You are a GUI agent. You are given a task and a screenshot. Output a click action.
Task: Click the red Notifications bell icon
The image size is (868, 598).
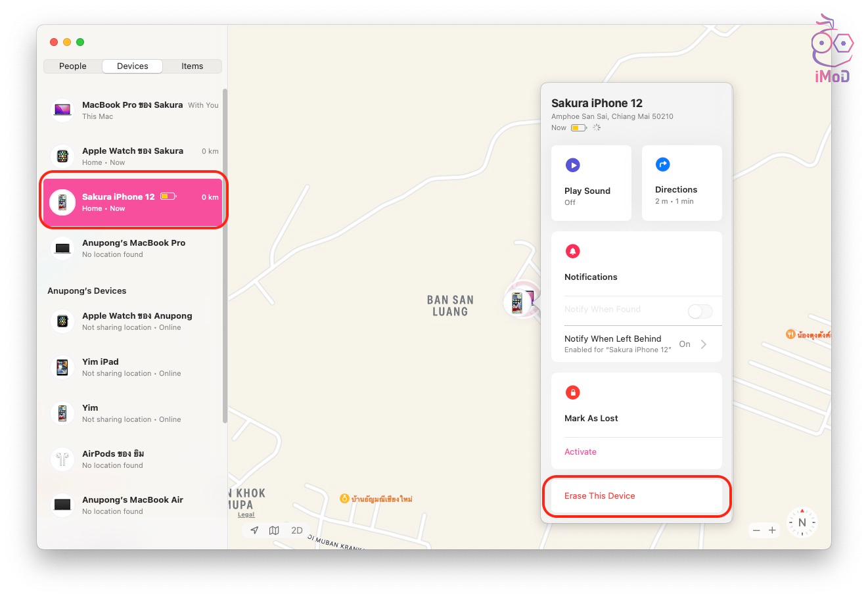[573, 251]
